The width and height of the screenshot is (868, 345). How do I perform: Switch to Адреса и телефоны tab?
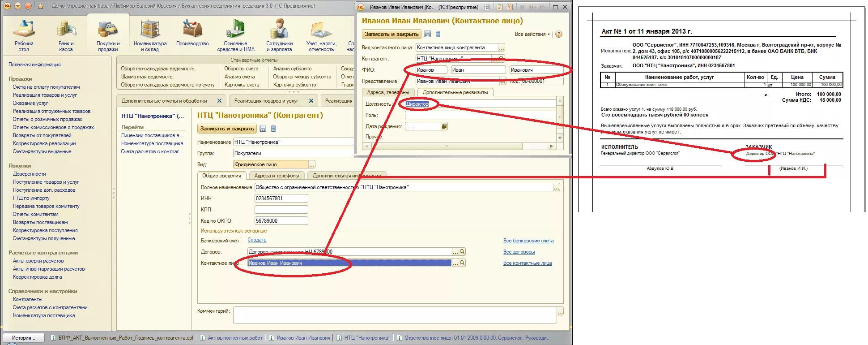point(277,176)
